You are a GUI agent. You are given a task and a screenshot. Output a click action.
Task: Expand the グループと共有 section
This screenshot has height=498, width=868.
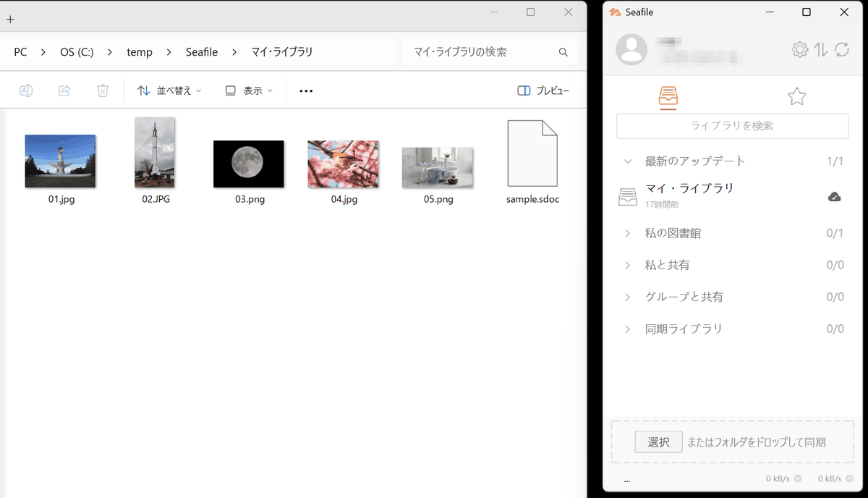click(628, 297)
